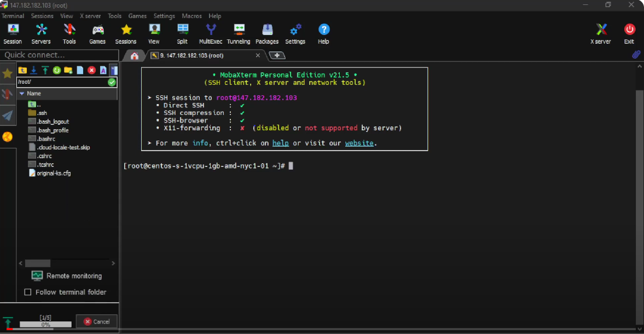The width and height of the screenshot is (644, 334).
Task: Click the Exit power icon
Action: point(629,34)
